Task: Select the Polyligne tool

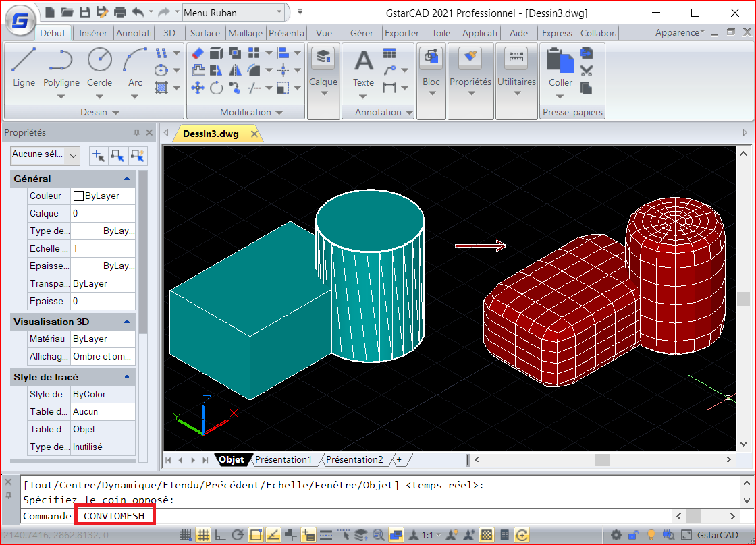Action: tap(61, 67)
